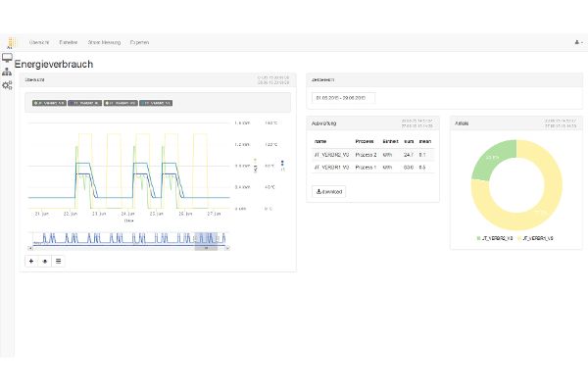The height and width of the screenshot is (391, 588).
Task: Open the list menu icon below chart
Action: (x=58, y=262)
